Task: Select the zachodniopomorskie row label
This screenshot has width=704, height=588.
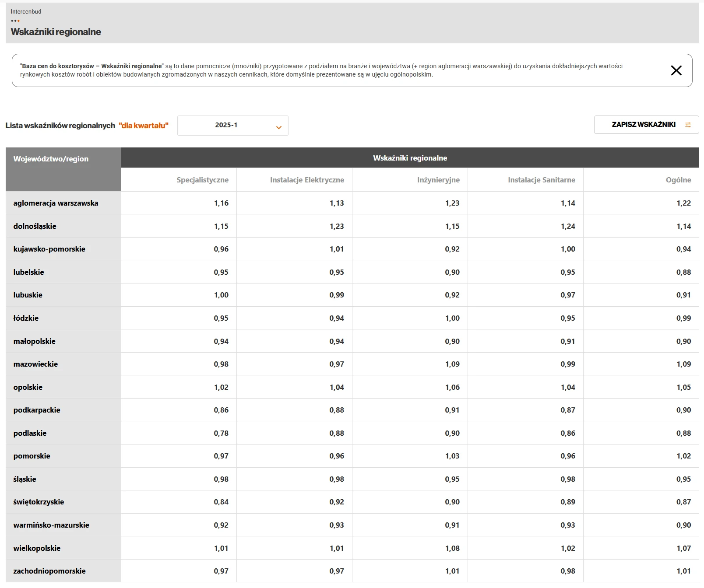Action: (x=49, y=571)
